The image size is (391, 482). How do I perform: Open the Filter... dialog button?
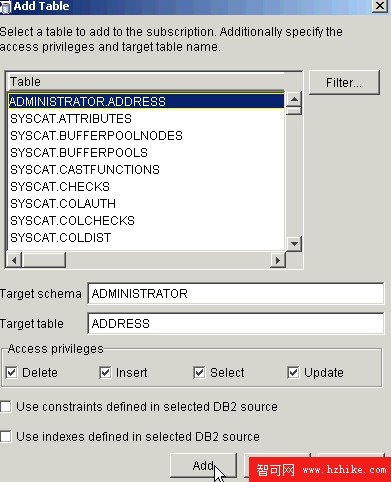coord(344,82)
